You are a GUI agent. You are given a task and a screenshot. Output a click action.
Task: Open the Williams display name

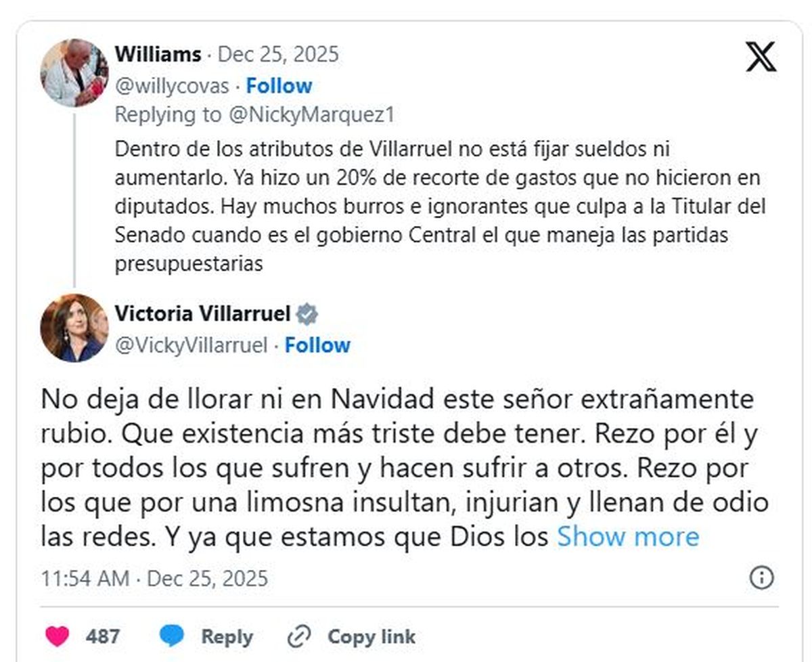pos(158,54)
